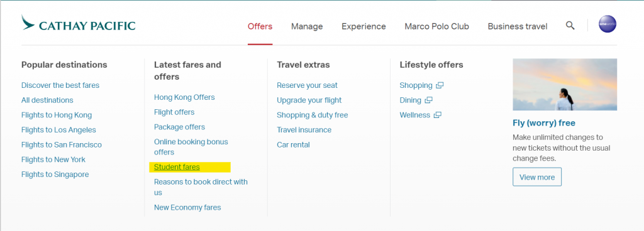The height and width of the screenshot is (231, 644).
Task: Open the highlighted Student fares link
Action: (x=177, y=167)
